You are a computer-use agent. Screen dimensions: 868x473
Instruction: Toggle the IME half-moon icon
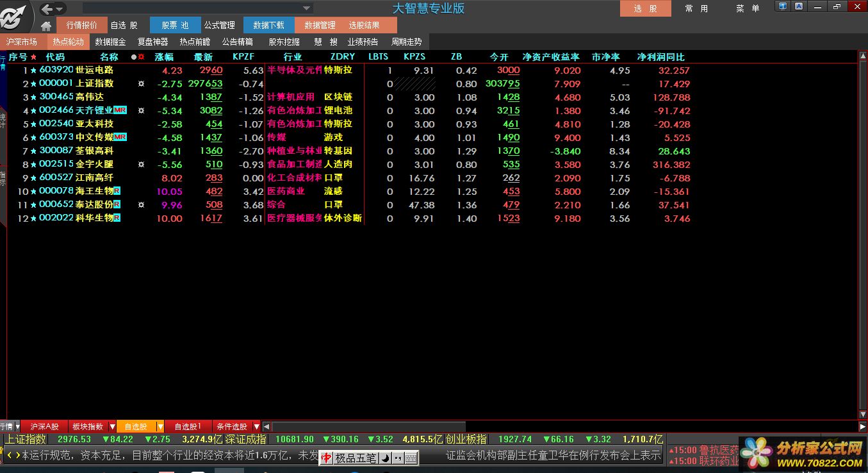pyautogui.click(x=385, y=458)
